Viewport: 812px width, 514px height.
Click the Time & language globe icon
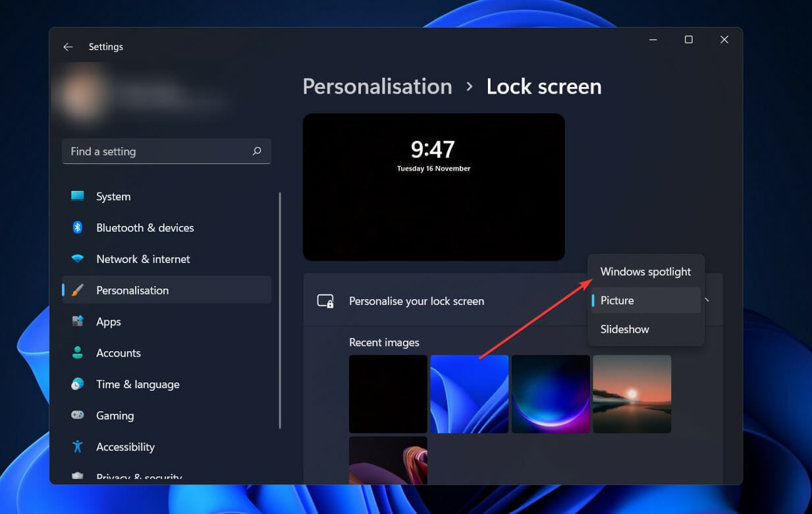coord(78,384)
